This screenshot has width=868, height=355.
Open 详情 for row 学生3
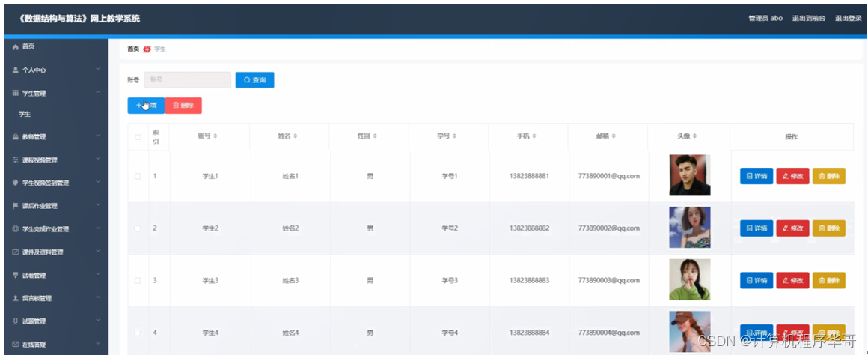[757, 281]
